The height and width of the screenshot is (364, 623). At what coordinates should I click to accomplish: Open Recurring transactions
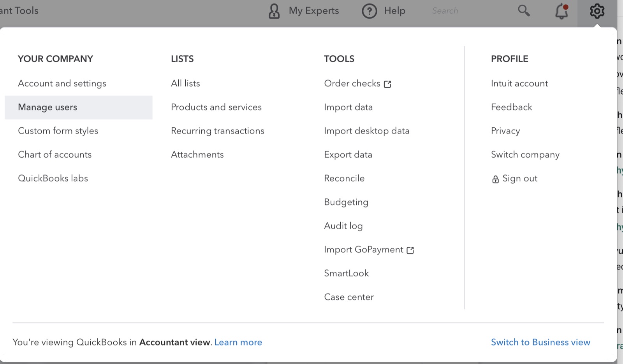tap(217, 131)
